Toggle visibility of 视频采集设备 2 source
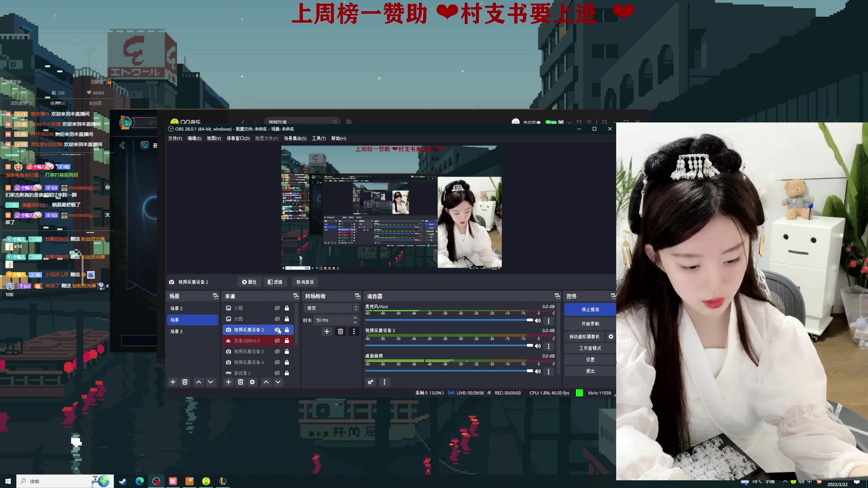Image resolution: width=868 pixels, height=488 pixels. click(x=277, y=330)
